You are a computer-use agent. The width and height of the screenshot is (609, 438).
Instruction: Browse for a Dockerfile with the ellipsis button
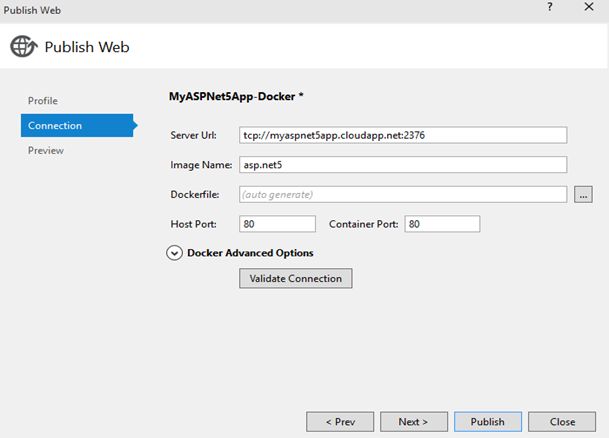[585, 194]
